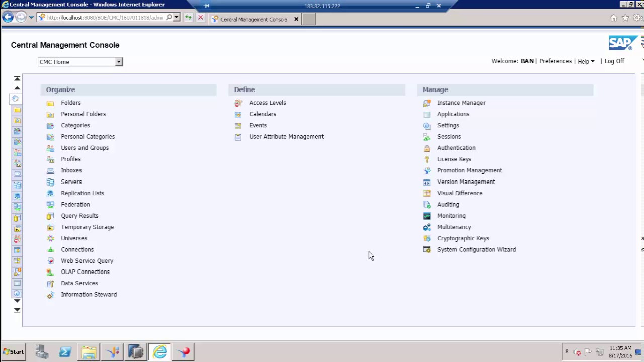Click the Cryptographic Keys icon

pyautogui.click(x=427, y=238)
